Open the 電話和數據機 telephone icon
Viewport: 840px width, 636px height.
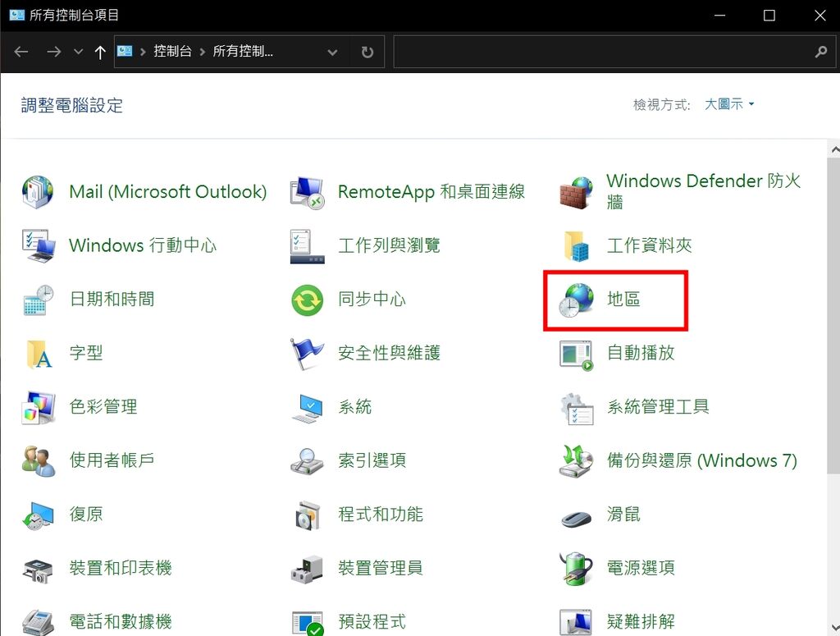39,622
